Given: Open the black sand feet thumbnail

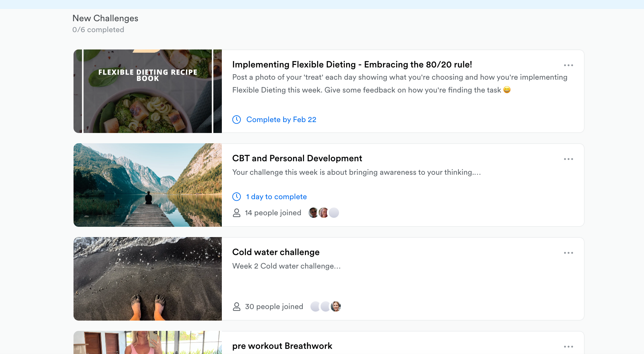Looking at the screenshot, I should pos(148,279).
